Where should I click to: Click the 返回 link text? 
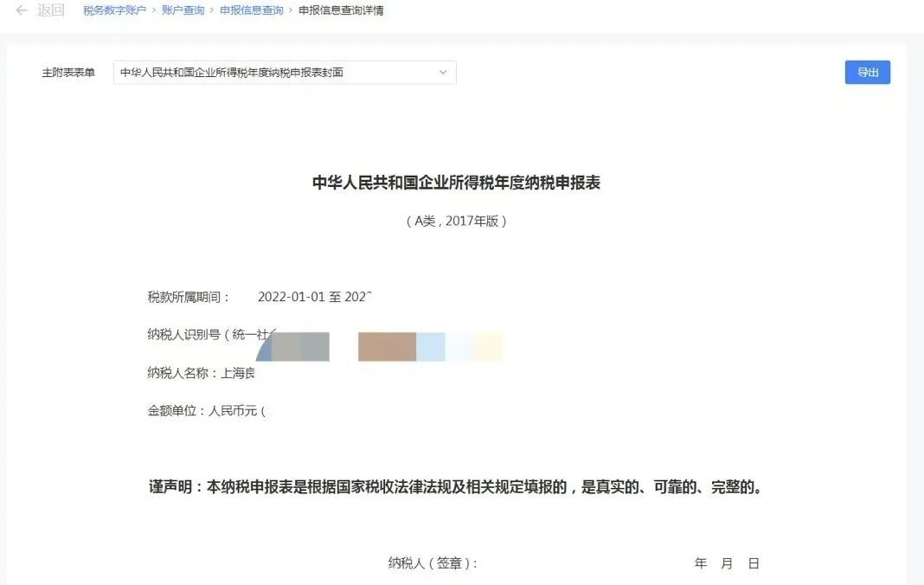(x=51, y=10)
